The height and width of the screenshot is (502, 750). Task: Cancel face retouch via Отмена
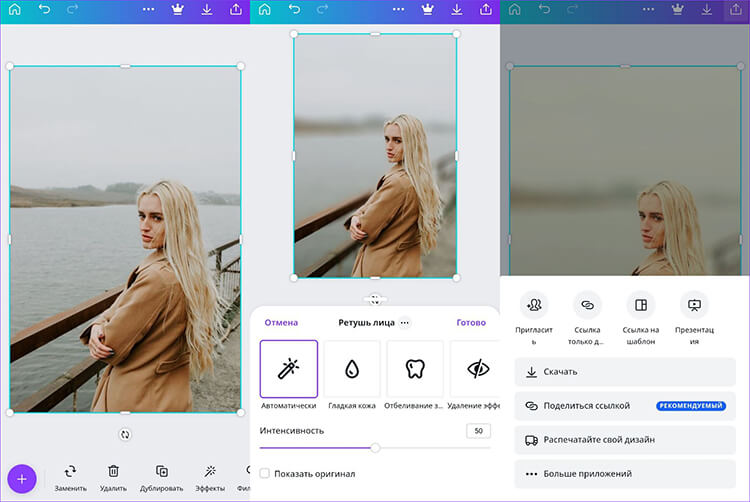281,323
